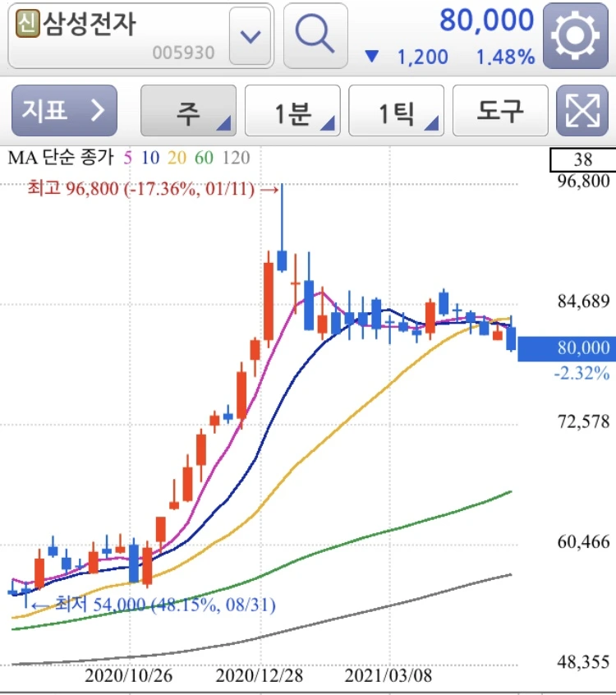Open the 도구 tools button
The width and height of the screenshot is (616, 695).
click(500, 110)
